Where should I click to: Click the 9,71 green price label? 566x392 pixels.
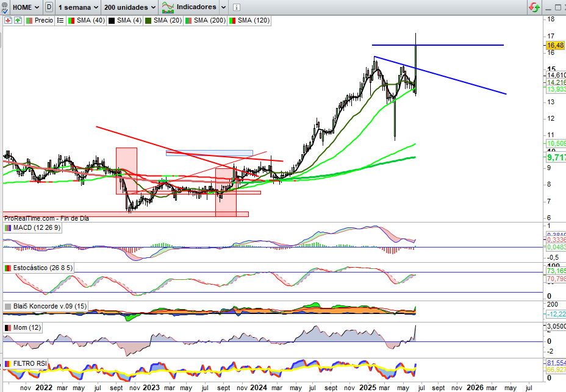click(x=556, y=157)
